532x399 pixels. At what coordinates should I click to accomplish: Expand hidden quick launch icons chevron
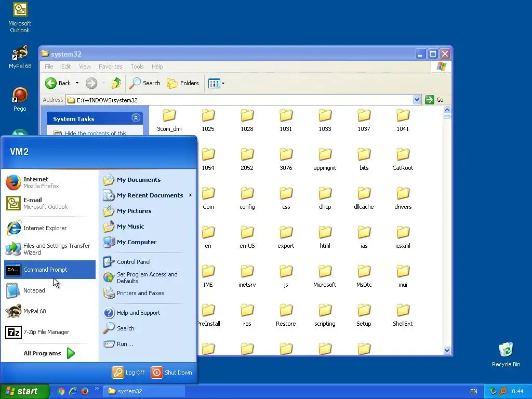pos(97,389)
